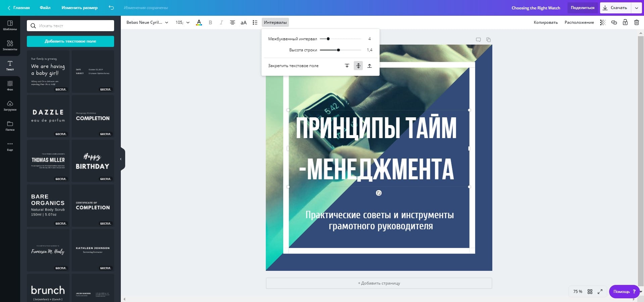Open the Файл menu

tap(45, 8)
